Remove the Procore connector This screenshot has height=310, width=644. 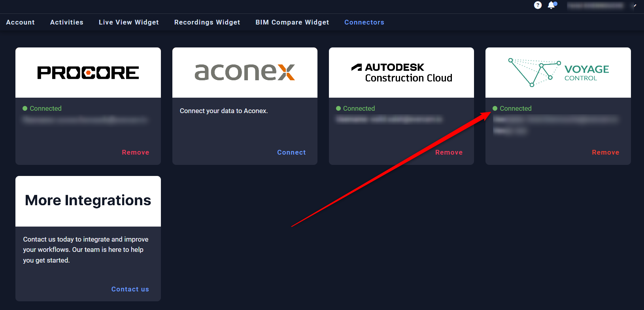pyautogui.click(x=136, y=152)
